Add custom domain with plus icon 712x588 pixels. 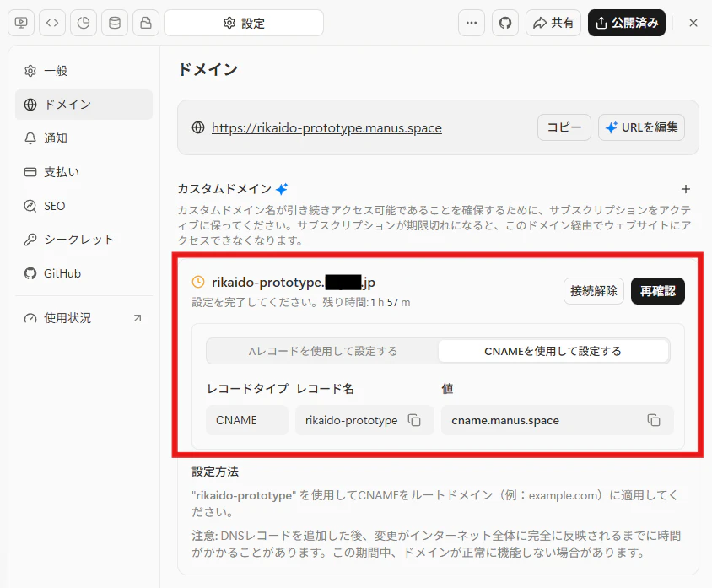[x=686, y=189]
